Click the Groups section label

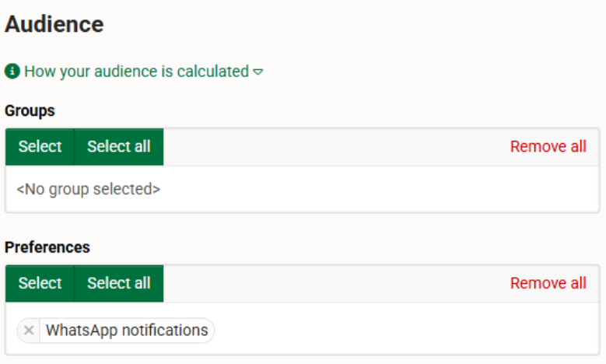(x=30, y=111)
